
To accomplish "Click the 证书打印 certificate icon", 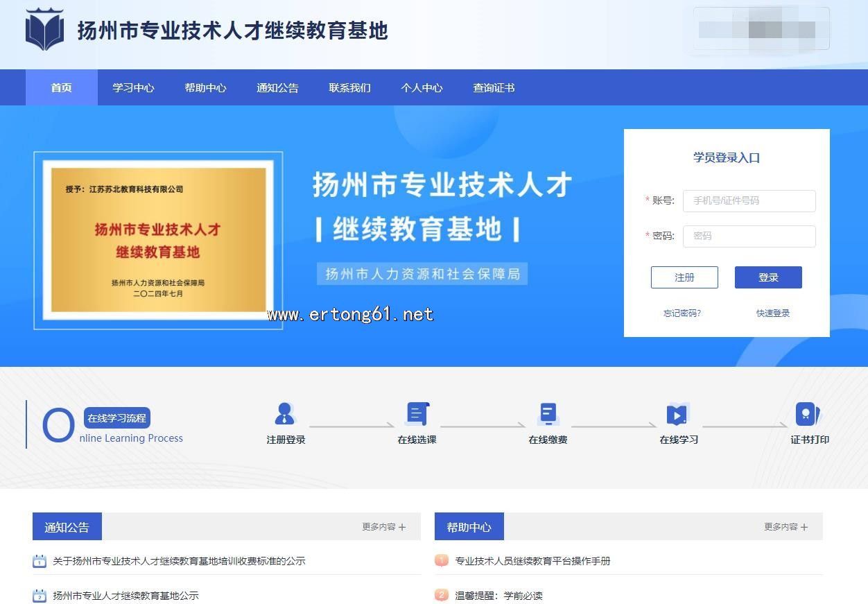I will pos(806,414).
